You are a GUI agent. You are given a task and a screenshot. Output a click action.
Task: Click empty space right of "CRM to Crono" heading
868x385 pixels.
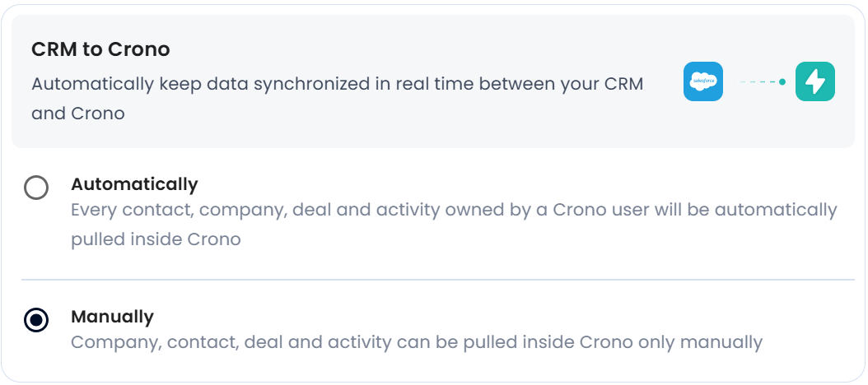click(x=412, y=49)
